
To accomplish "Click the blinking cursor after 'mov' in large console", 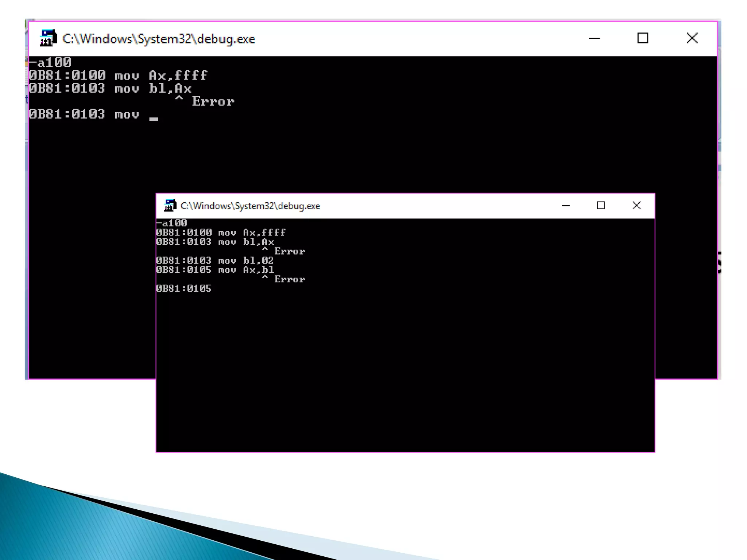I will pyautogui.click(x=154, y=118).
